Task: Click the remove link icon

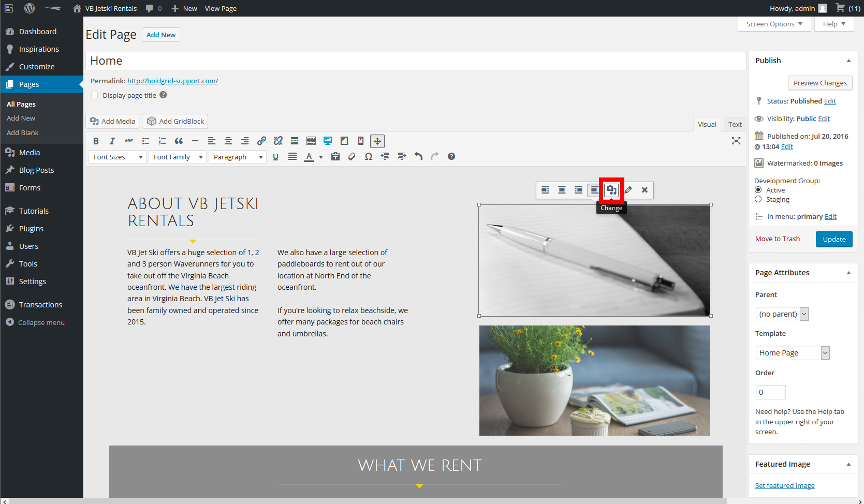Action: (278, 141)
